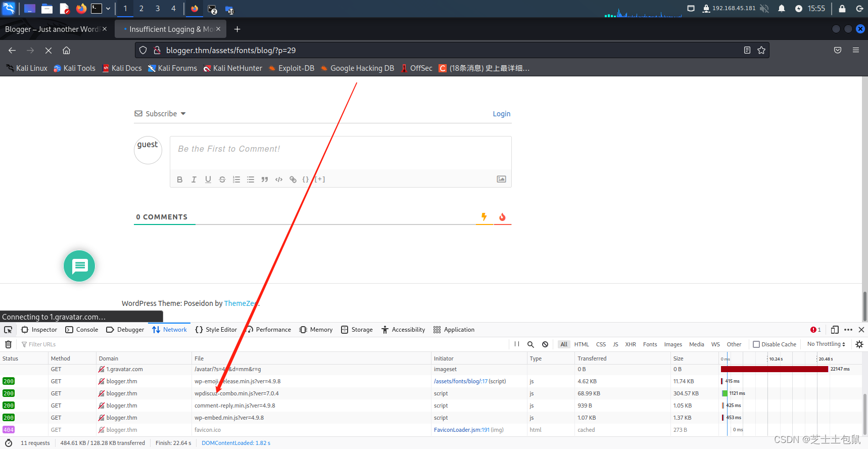Clear network log with trash icon

(x=8, y=344)
